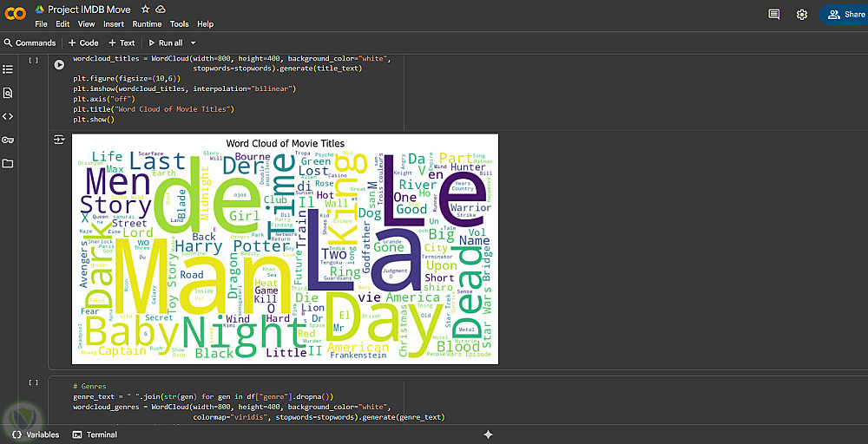868x444 pixels.
Task: Open the View menu
Action: pyautogui.click(x=86, y=24)
